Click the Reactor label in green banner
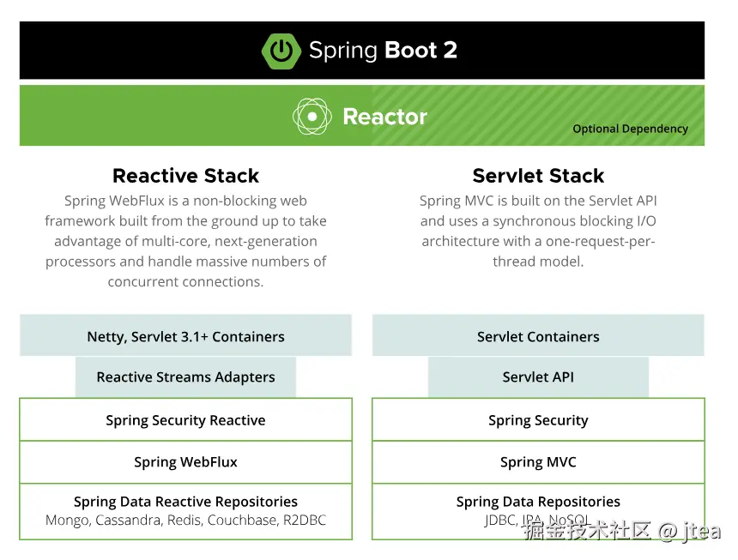 click(x=384, y=117)
